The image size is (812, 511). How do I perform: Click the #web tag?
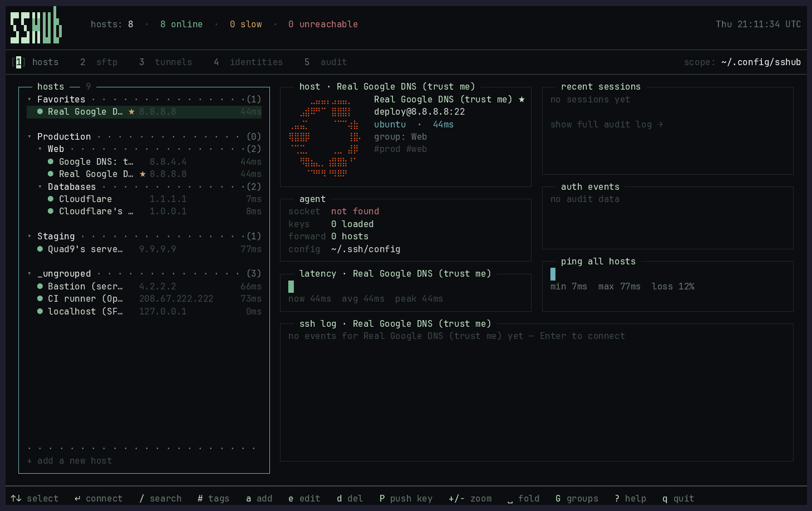coord(417,149)
